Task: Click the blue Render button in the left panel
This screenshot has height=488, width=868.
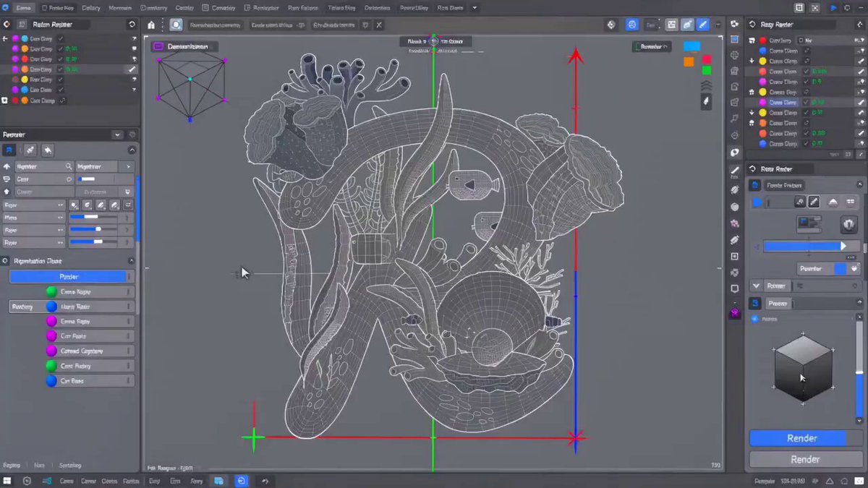Action: (72, 276)
